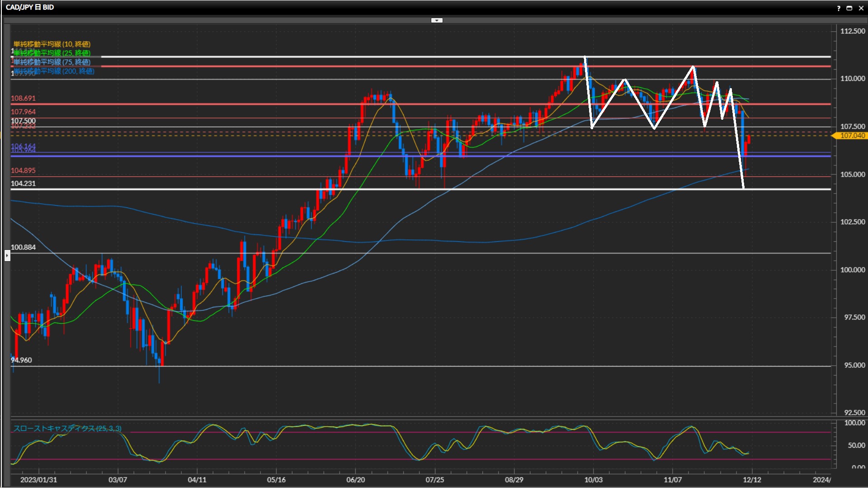Select the 10-period moving average label
The image size is (868, 488).
(x=52, y=44)
